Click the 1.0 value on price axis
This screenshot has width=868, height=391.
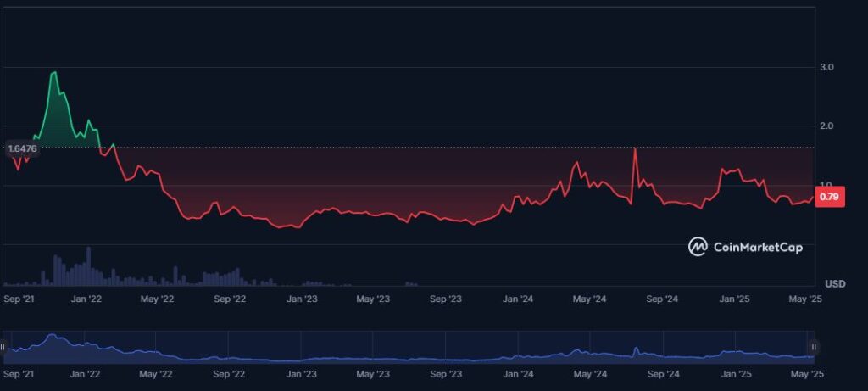[x=827, y=185]
